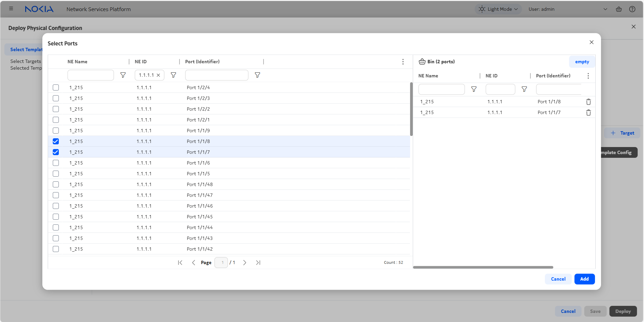Select the Port 1/1/48 row checkbox
This screenshot has width=644, height=322.
coord(56,184)
